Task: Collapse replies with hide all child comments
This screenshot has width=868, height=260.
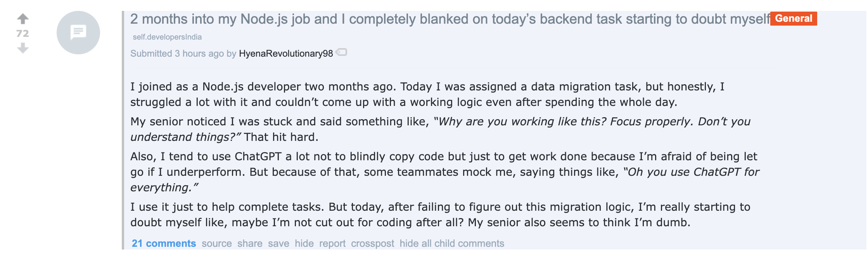Action: coord(452,243)
